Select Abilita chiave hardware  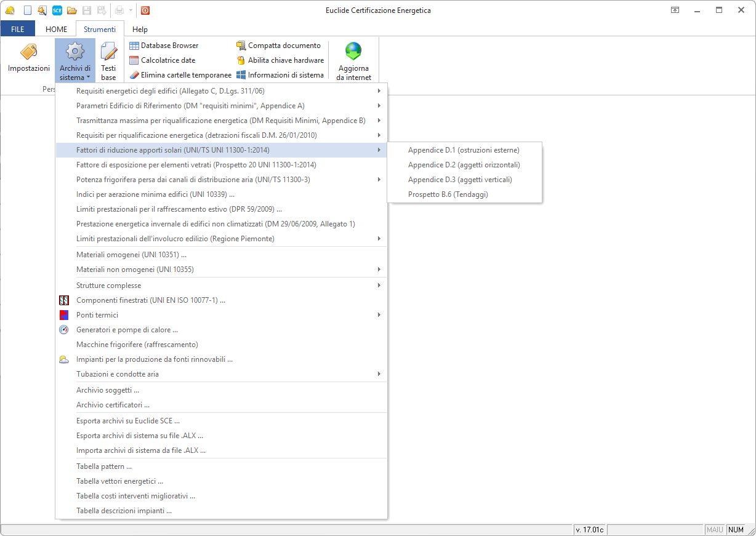point(280,60)
